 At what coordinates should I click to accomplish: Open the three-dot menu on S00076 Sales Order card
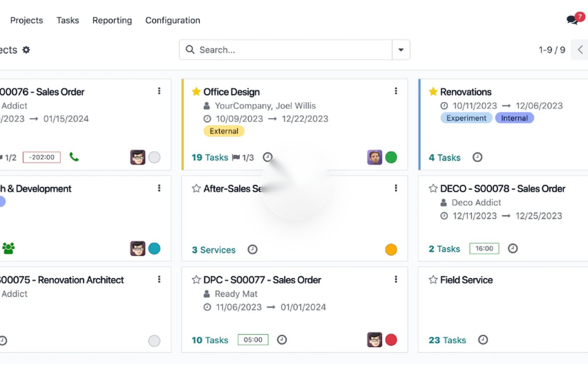tap(159, 91)
